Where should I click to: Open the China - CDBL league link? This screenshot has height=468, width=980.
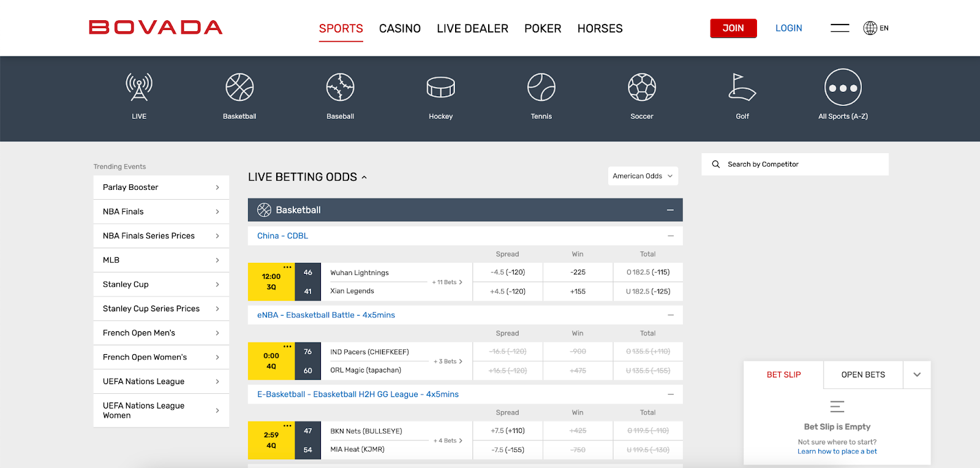[x=282, y=236]
